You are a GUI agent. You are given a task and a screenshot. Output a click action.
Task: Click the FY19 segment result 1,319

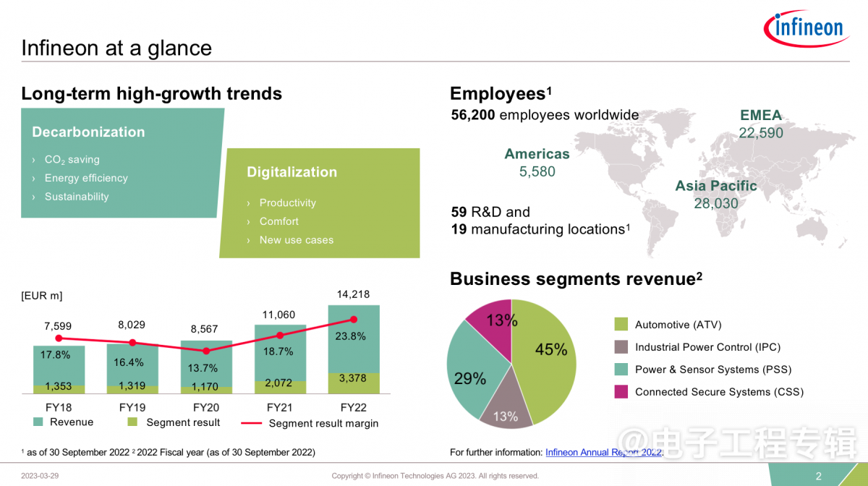pos(132,387)
